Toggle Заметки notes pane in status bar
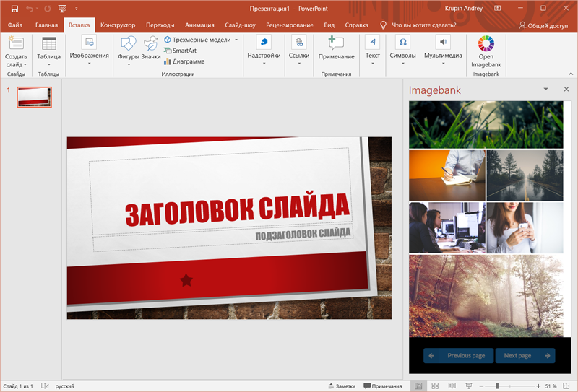This screenshot has width=578, height=392. coord(341,386)
